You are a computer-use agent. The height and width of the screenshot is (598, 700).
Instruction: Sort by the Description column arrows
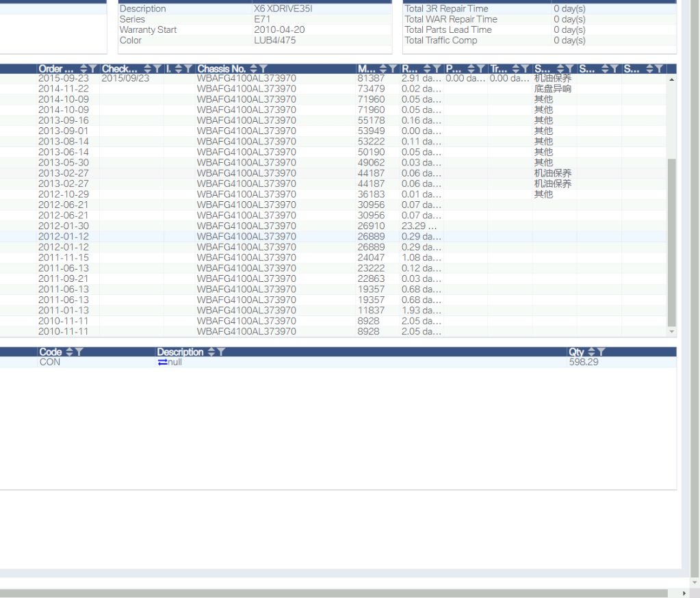click(211, 352)
